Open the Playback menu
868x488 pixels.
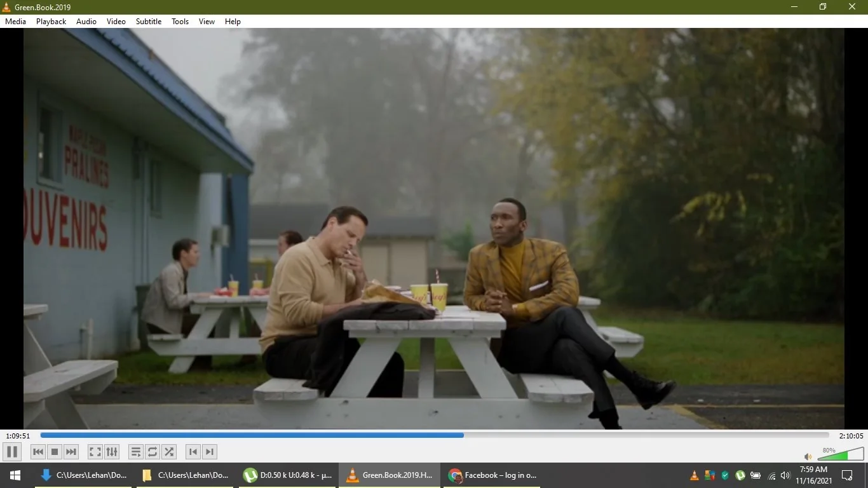click(x=51, y=22)
